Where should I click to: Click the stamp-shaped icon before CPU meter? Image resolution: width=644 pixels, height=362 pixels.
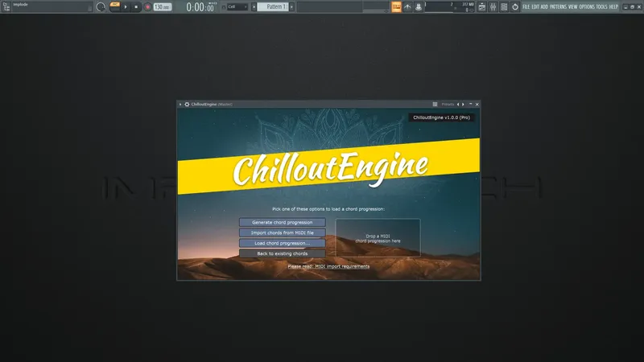point(419,7)
